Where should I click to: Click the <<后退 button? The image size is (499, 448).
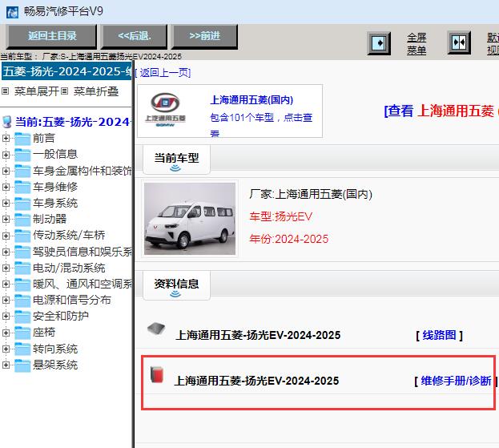(135, 36)
